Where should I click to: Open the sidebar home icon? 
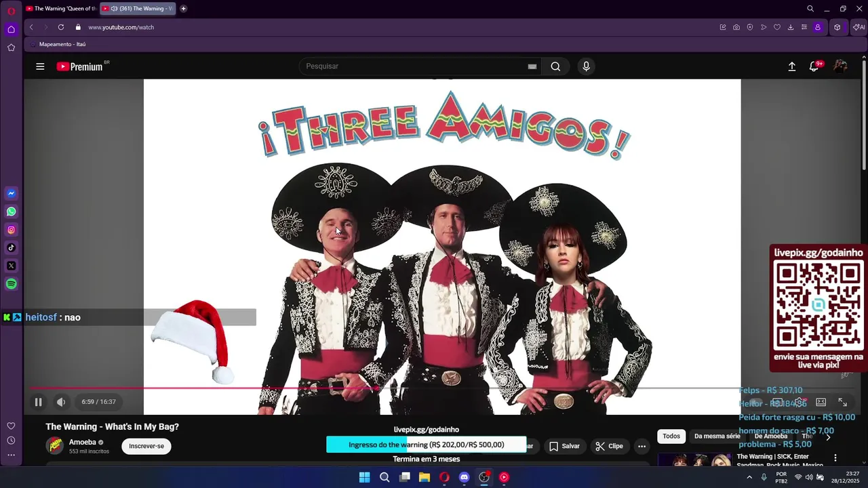11,29
